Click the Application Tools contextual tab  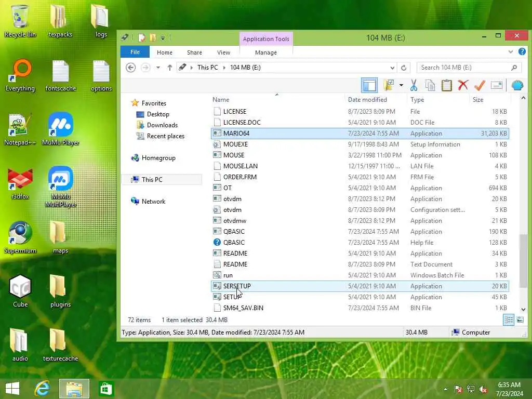pos(266,39)
